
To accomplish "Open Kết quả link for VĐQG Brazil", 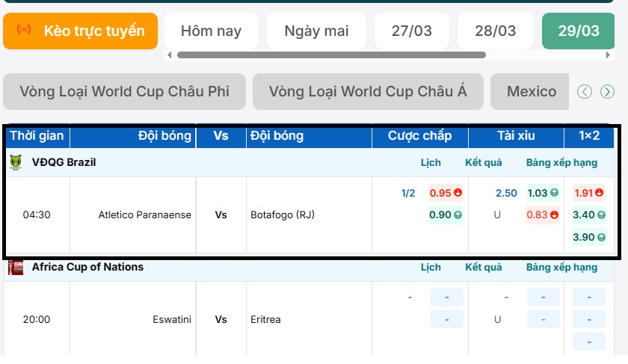I will [x=483, y=162].
